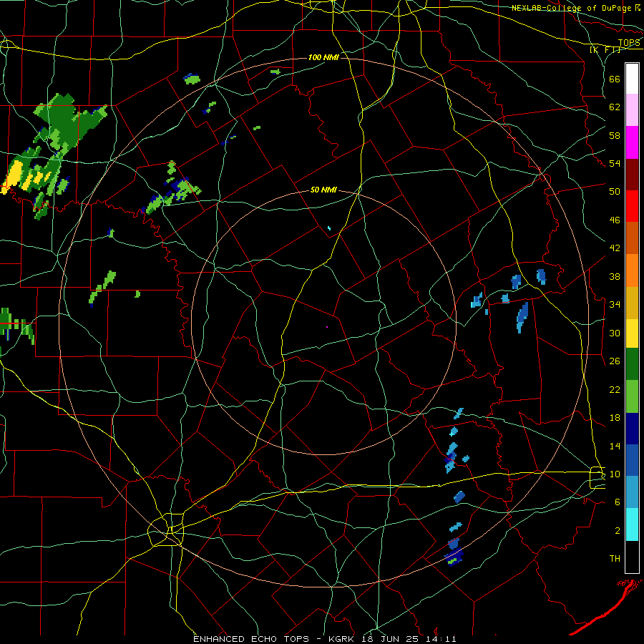Click the 38 legend value

[615, 276]
